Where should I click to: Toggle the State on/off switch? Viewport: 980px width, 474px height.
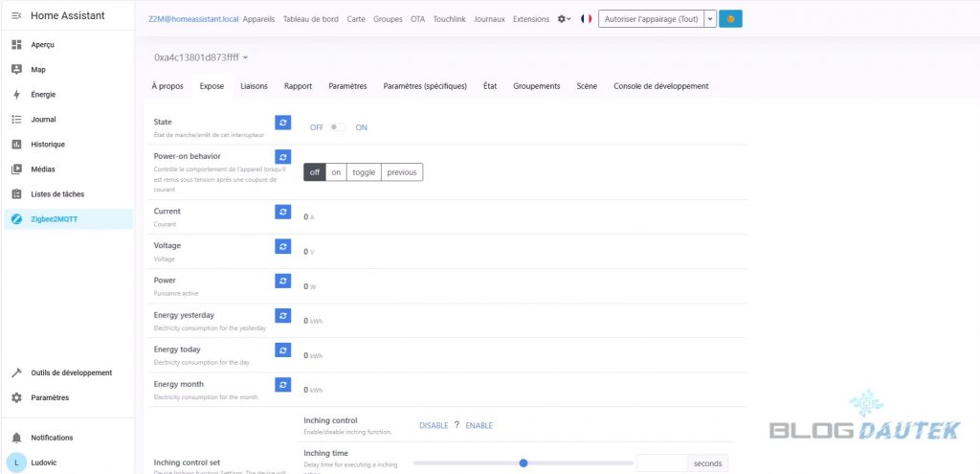click(x=338, y=127)
